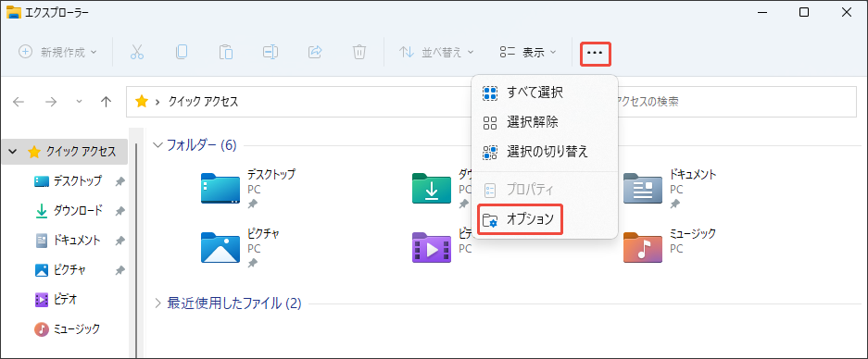Choose 選択の切り替え from the menu

click(544, 152)
